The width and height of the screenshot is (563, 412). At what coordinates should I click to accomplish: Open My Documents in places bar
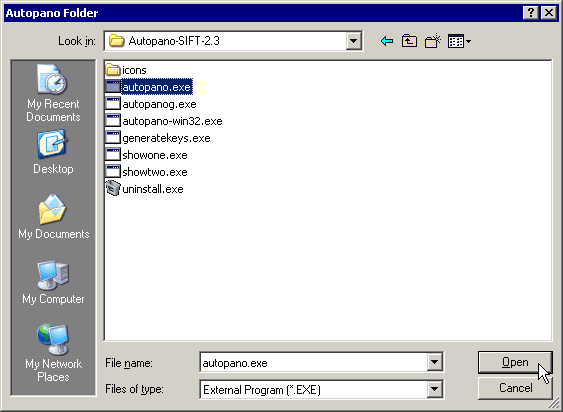(x=53, y=217)
